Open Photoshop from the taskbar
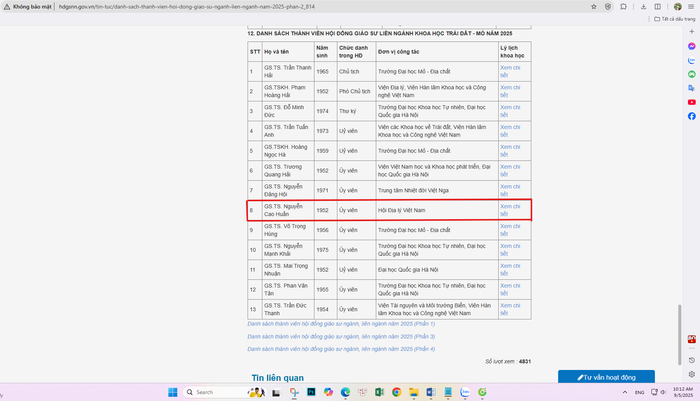The width and height of the screenshot is (700, 401). coord(311,392)
